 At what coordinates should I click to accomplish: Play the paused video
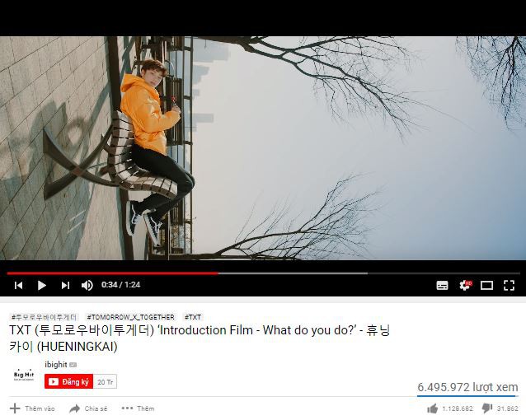click(x=42, y=285)
